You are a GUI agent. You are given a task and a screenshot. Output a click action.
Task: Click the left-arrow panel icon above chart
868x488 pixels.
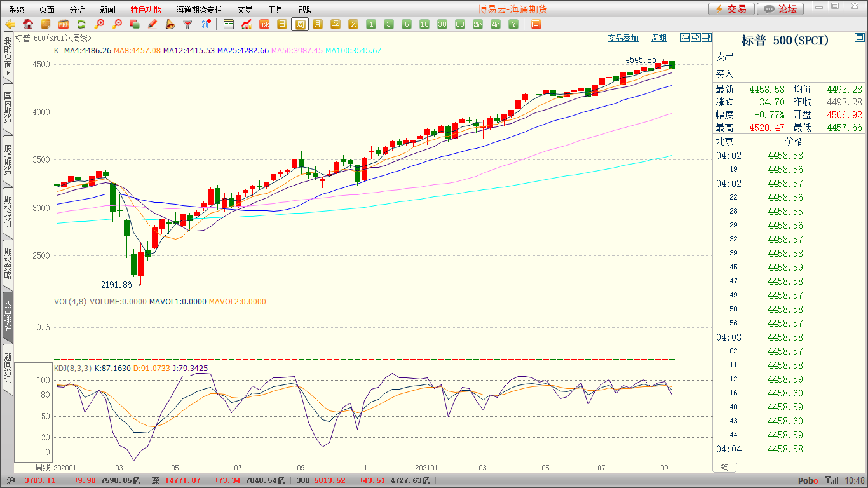685,37
